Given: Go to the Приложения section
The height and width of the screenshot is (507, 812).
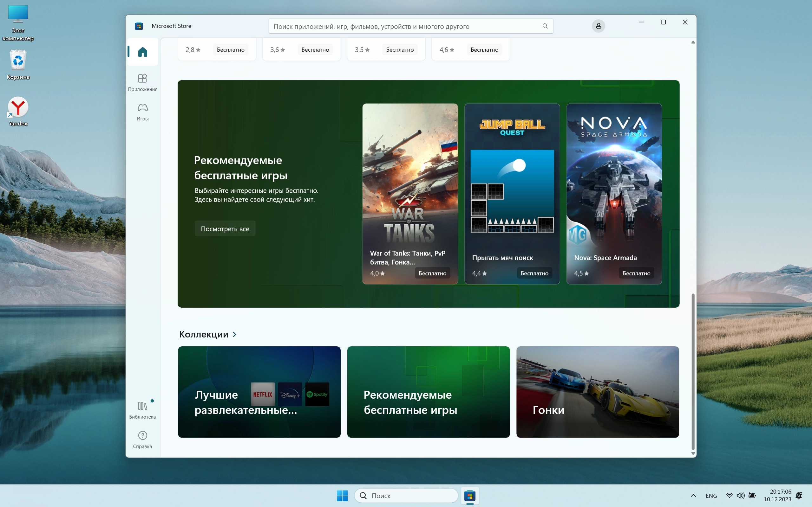Looking at the screenshot, I should click(x=143, y=82).
